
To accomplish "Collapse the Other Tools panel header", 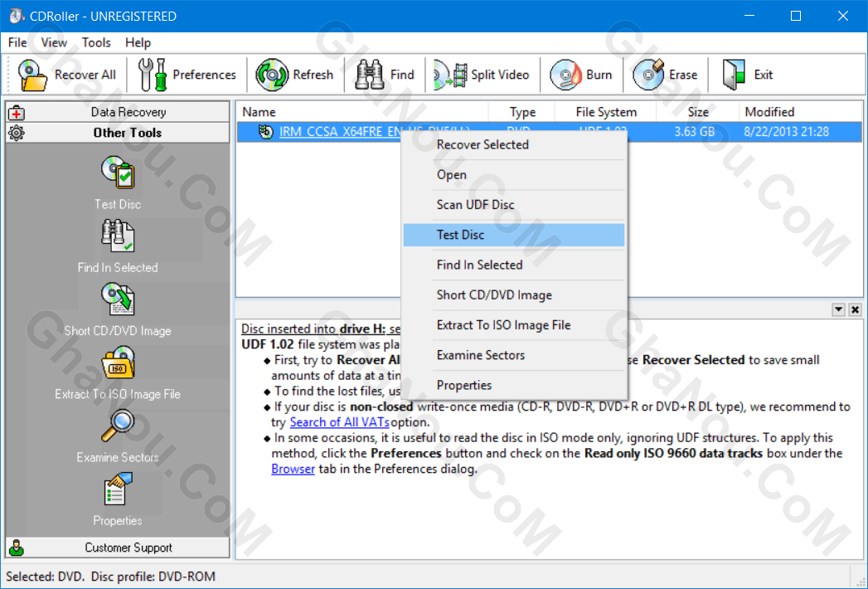I will [118, 133].
